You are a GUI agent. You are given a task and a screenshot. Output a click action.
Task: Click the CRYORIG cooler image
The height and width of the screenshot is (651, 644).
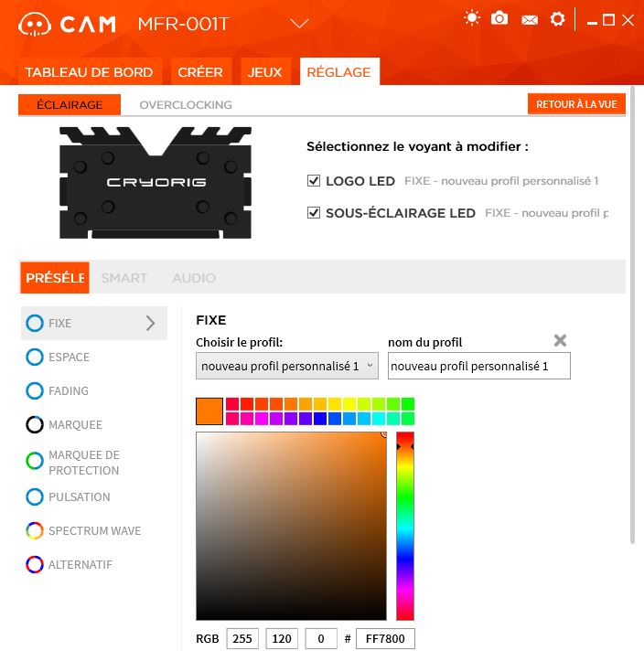pos(156,183)
